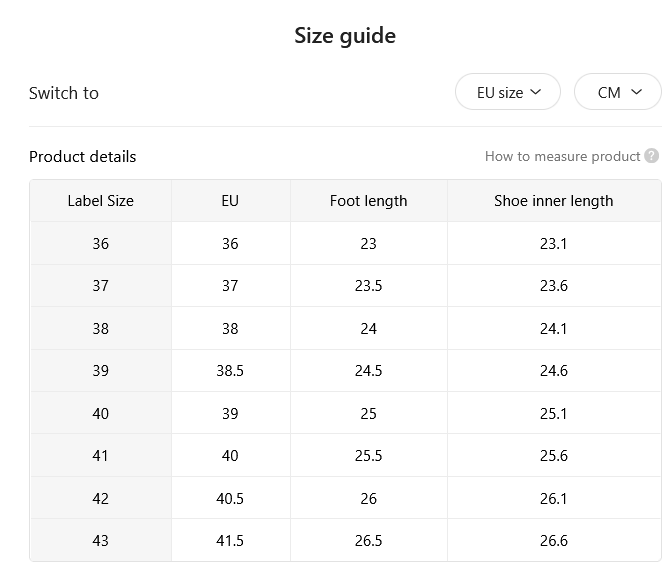Open the EU size dropdown
Screen dimensions: 668x569
click(x=508, y=92)
